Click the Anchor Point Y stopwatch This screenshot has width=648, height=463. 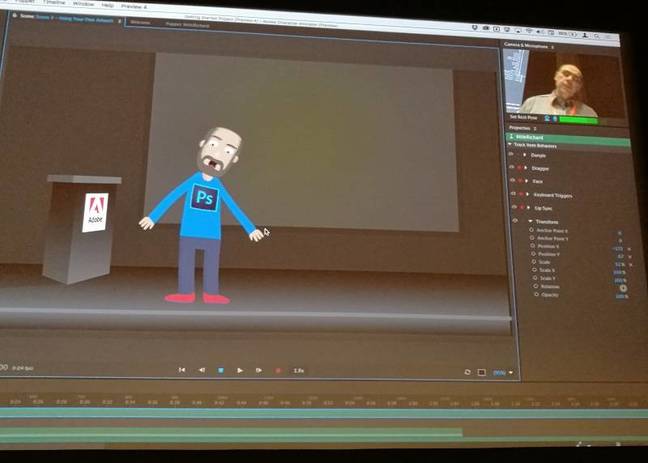coord(532,238)
